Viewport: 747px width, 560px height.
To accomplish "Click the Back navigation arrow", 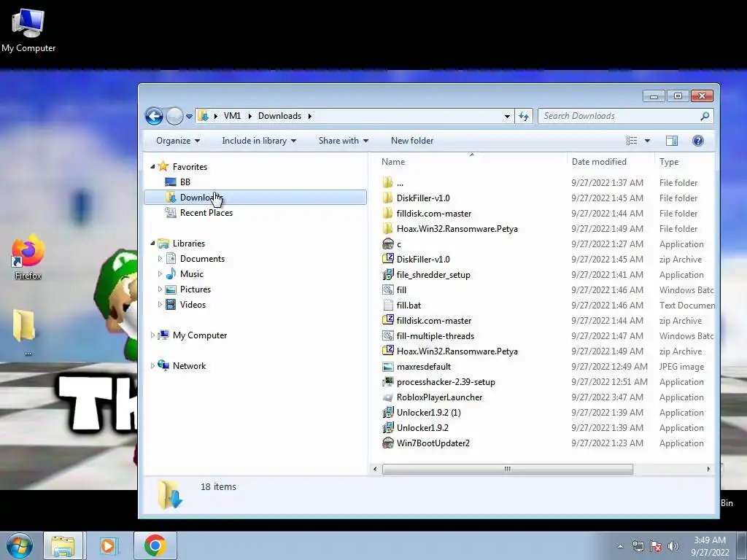I will (x=154, y=116).
